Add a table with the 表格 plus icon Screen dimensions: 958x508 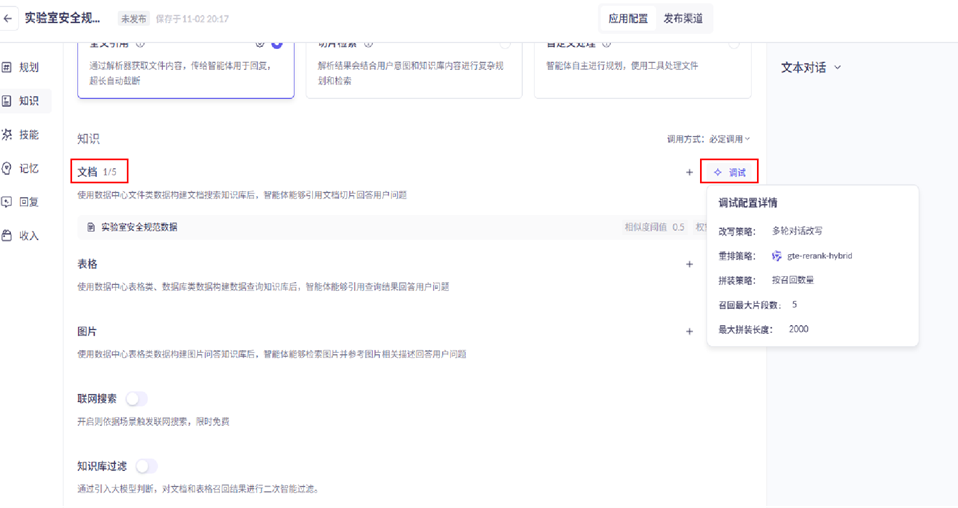click(689, 264)
